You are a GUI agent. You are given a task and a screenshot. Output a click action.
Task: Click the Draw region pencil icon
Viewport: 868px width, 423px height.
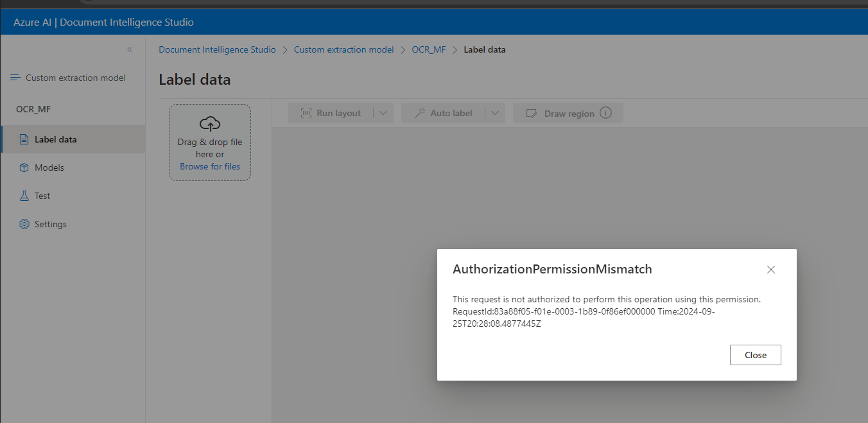(531, 113)
